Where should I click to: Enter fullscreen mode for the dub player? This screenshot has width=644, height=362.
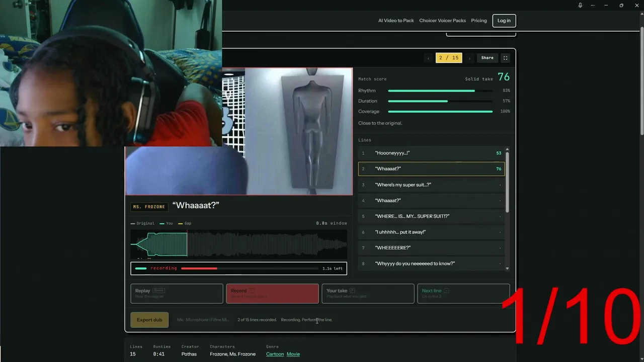[x=505, y=58]
